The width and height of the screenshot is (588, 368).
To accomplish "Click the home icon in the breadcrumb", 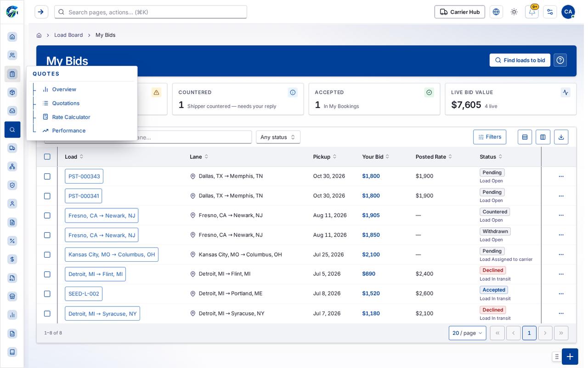I will pos(39,35).
